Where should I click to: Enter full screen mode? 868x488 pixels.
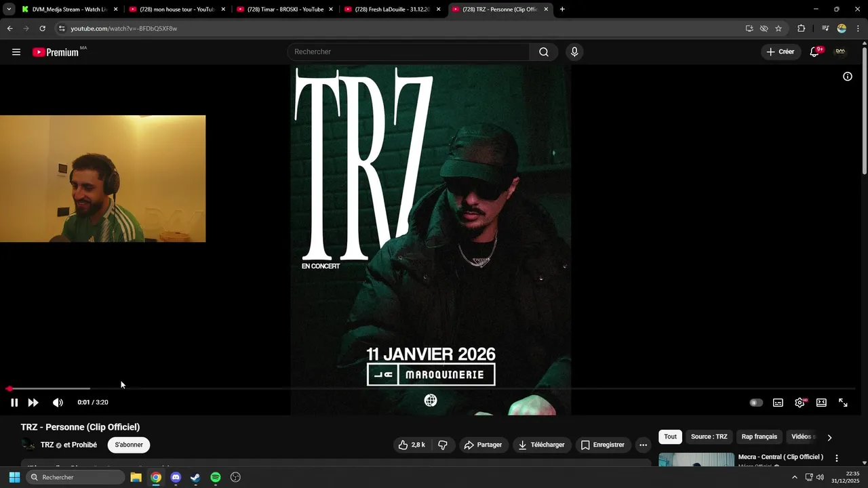(843, 403)
